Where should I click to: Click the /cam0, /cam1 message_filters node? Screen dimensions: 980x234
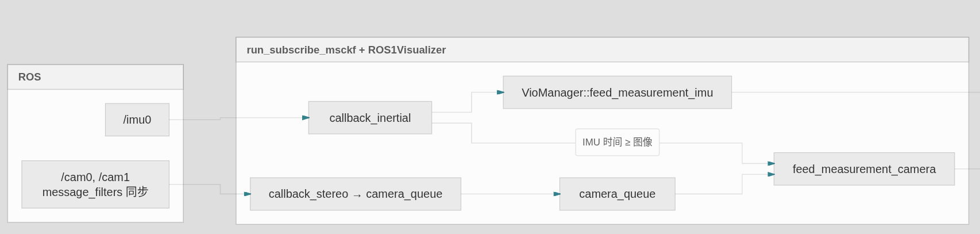tap(95, 185)
